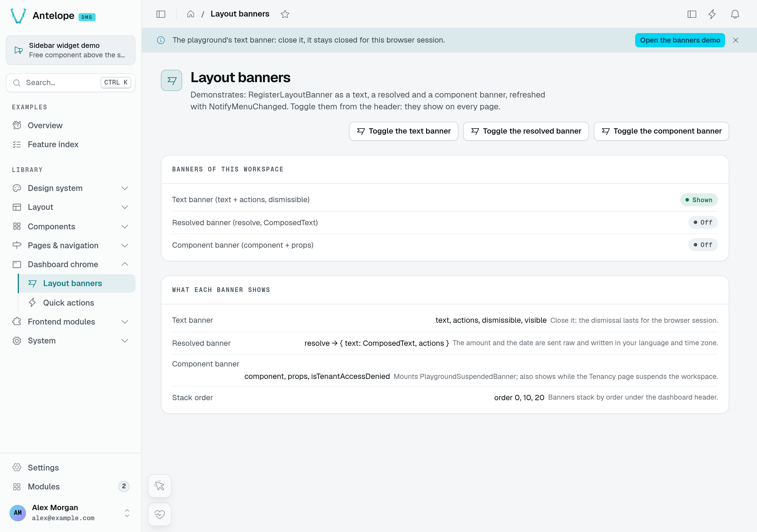757x532 pixels.
Task: Toggle the text banner
Action: [x=404, y=131]
